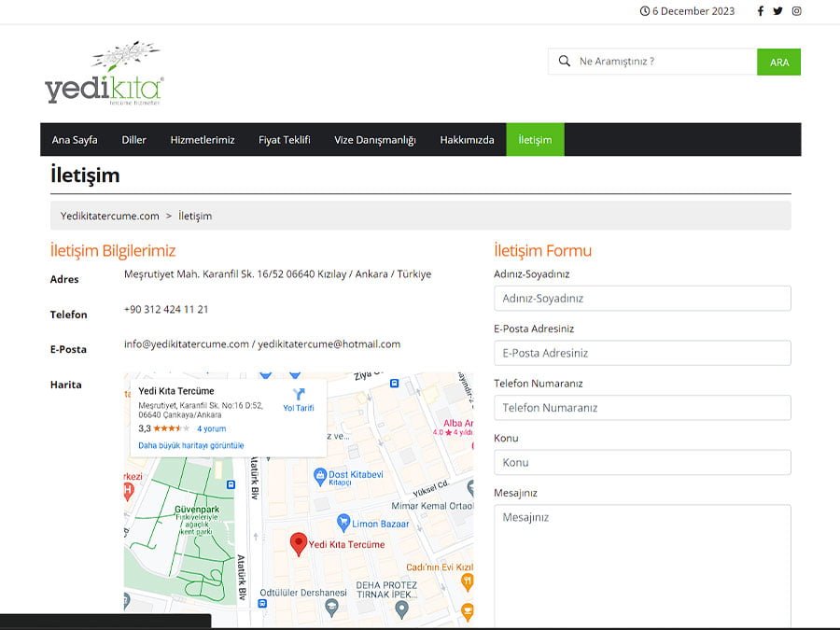Viewport: 840px width, 630px height.
Task: Click the '6 December 2023' date text
Action: pos(693,11)
